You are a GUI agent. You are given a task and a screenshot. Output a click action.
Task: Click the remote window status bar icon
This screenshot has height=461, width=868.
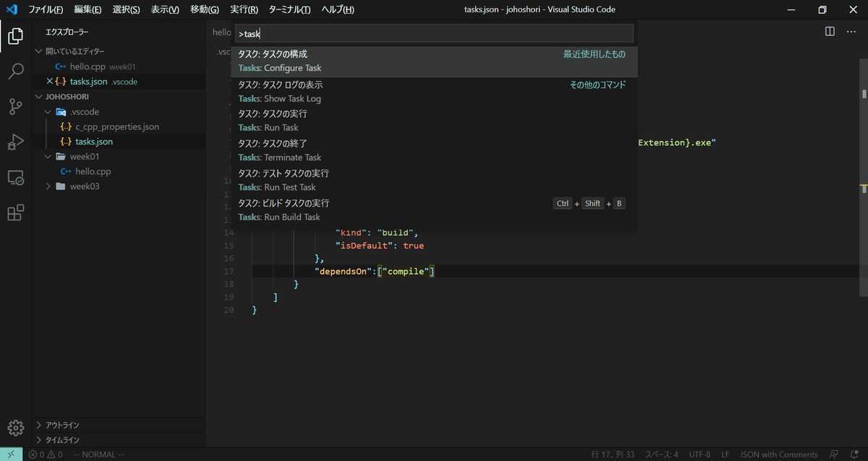11,454
